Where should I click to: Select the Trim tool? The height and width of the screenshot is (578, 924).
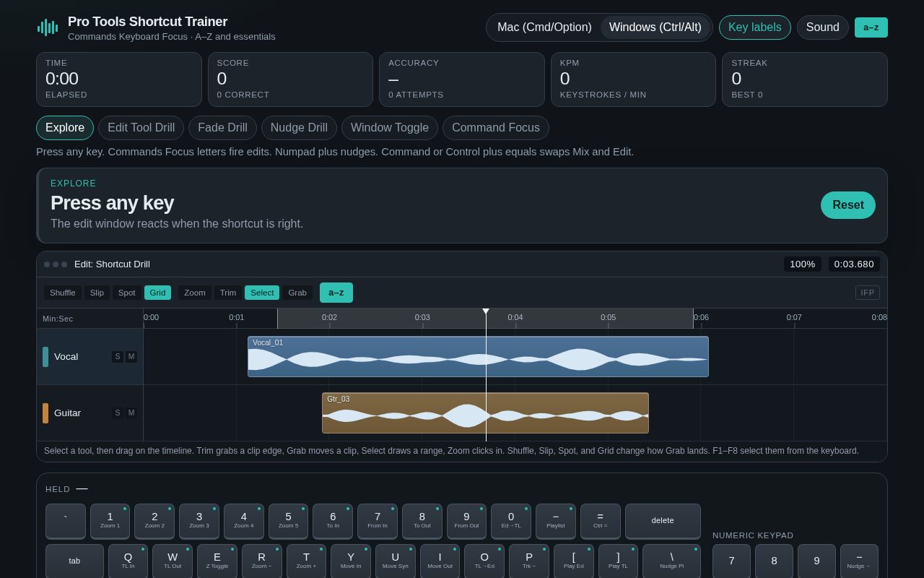tap(228, 293)
